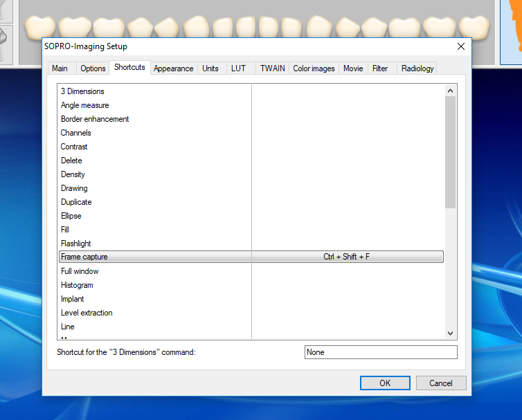The image size is (522, 420).
Task: Click the scrollbar up arrow in shortcuts list
Action: (451, 91)
